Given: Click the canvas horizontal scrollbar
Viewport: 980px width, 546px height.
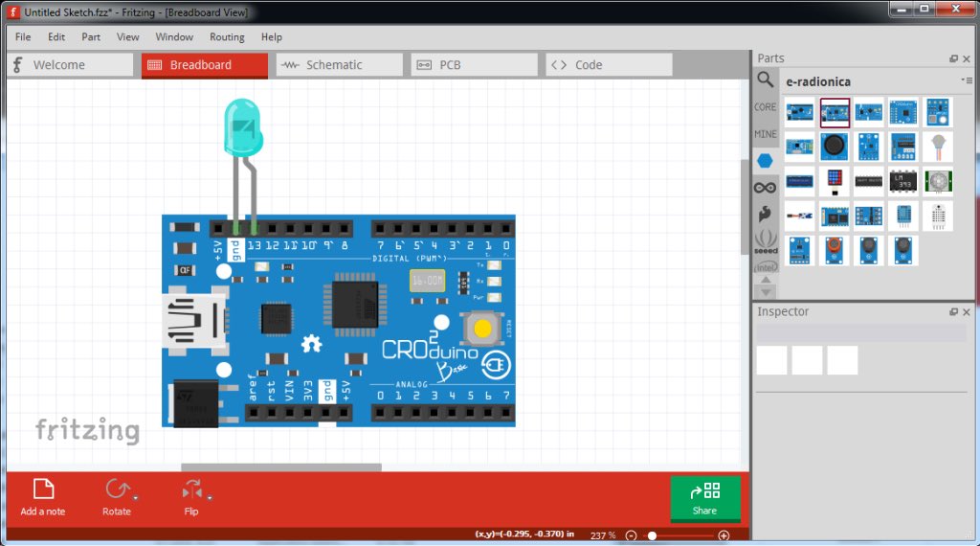Looking at the screenshot, I should pyautogui.click(x=281, y=467).
